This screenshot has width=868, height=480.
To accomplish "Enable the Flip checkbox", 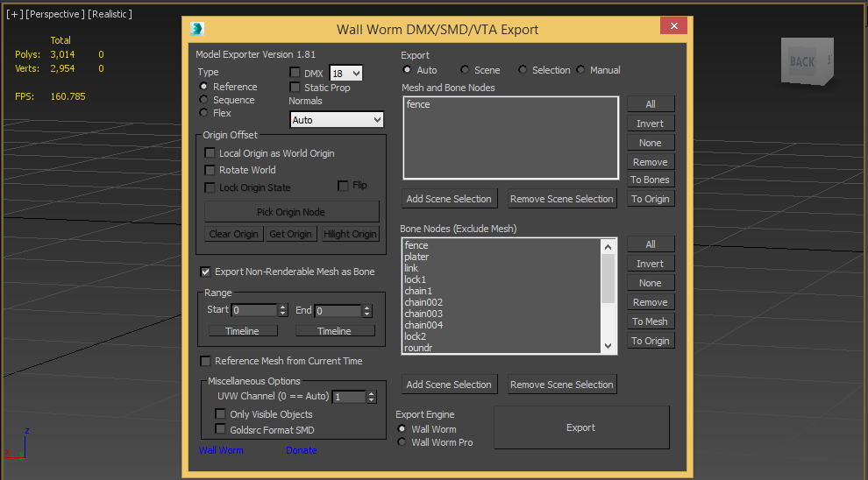I will tap(343, 185).
